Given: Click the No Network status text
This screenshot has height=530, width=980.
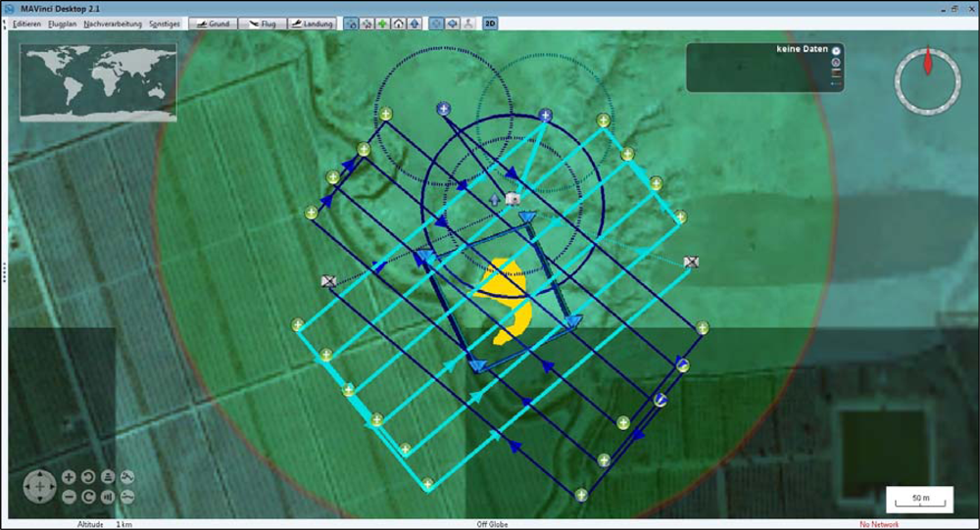Looking at the screenshot, I should (879, 524).
